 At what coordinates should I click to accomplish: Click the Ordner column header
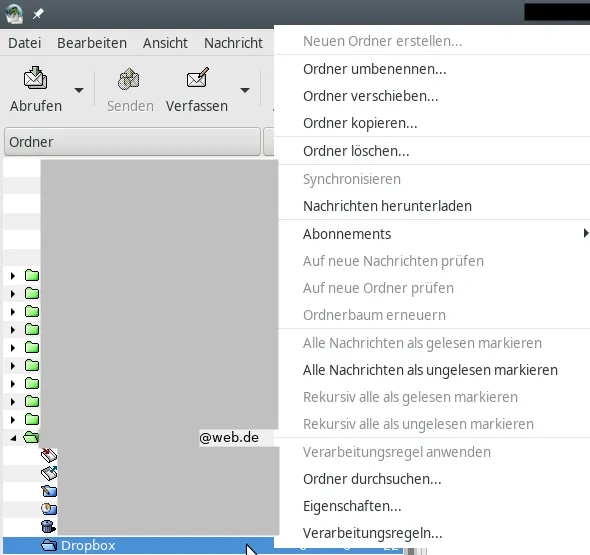[132, 142]
